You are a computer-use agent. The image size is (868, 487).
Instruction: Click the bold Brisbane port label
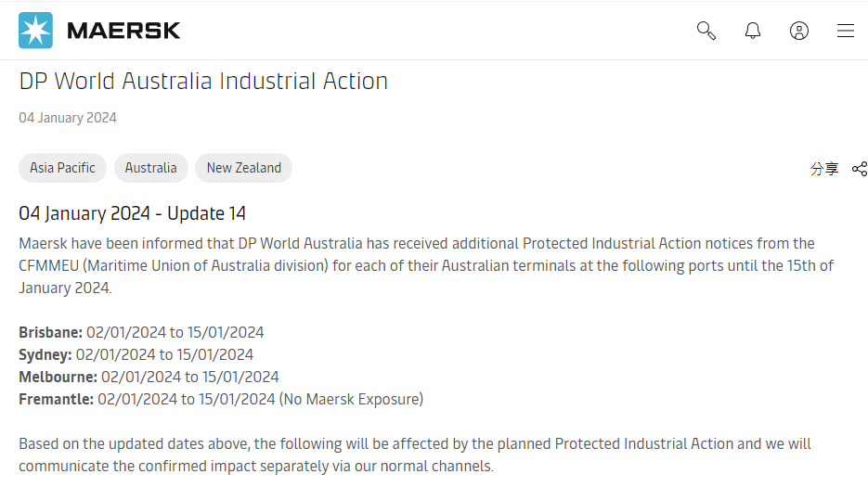[51, 332]
